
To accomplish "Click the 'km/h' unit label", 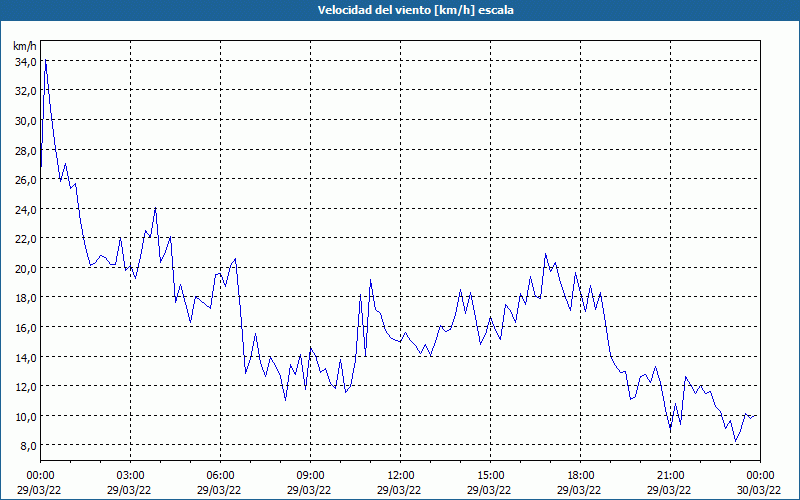I will pyautogui.click(x=25, y=46).
